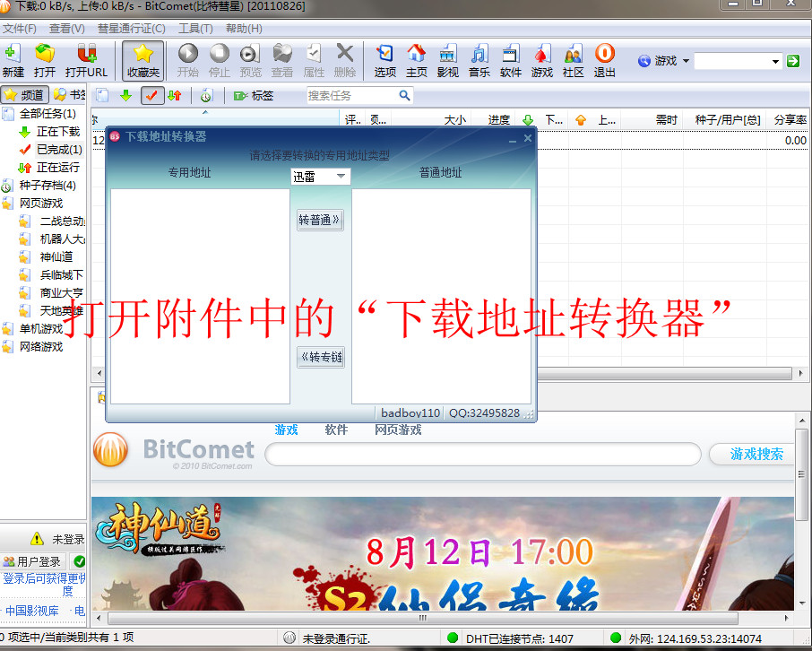Click the 普通地址 text area in converter
Viewport: 812px width, 651px height.
441,296
